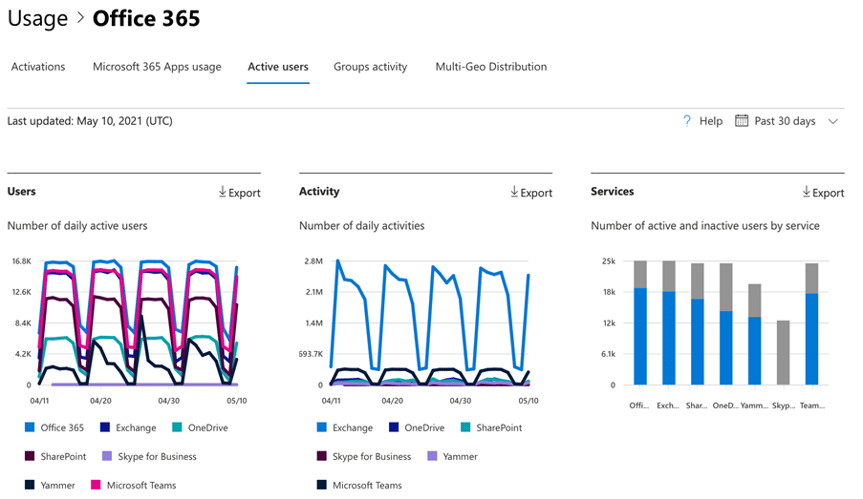
Task: Click the 16.8K axis label in Users chart
Action: (x=22, y=261)
